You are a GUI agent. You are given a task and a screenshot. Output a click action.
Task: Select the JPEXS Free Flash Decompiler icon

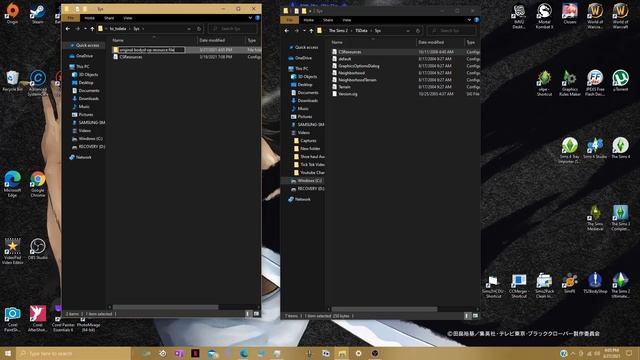tap(595, 84)
